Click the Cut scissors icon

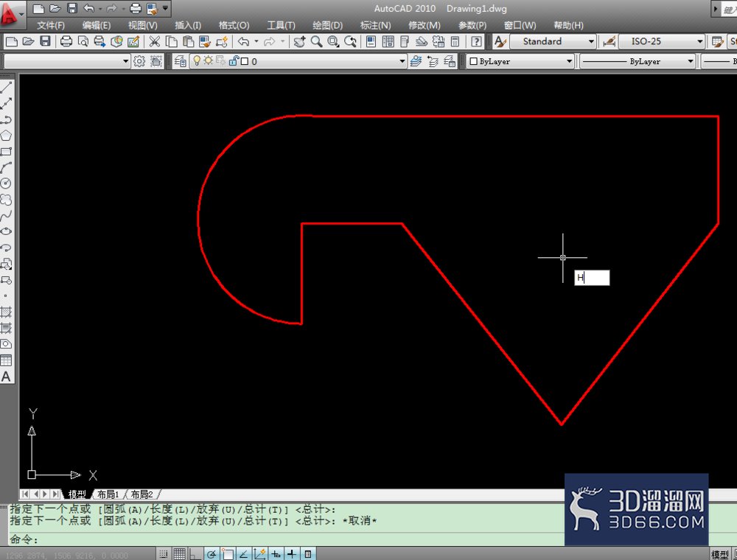[x=154, y=41]
